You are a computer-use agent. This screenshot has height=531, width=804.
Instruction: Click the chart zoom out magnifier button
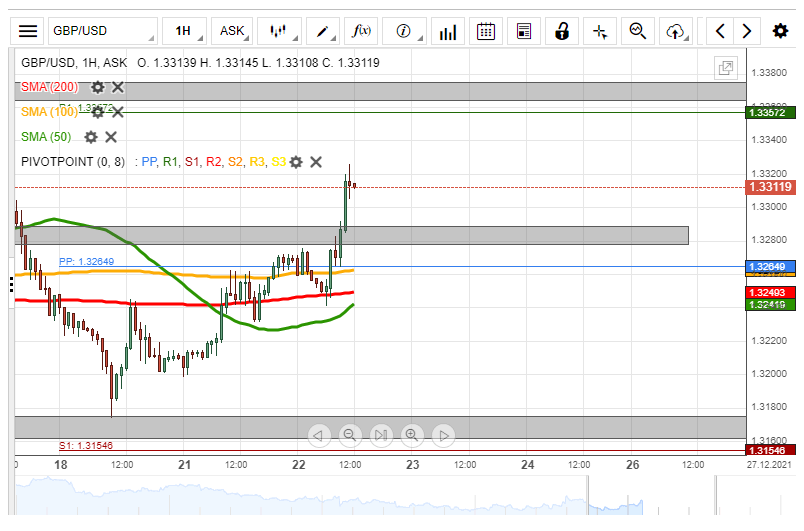click(x=350, y=435)
